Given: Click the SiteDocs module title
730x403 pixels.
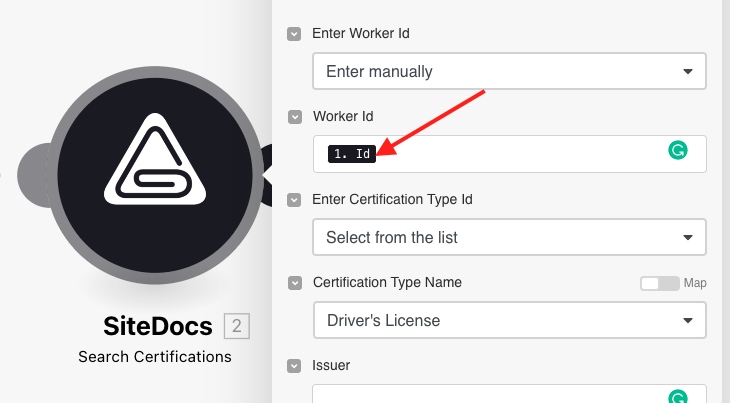Looking at the screenshot, I should click(158, 326).
